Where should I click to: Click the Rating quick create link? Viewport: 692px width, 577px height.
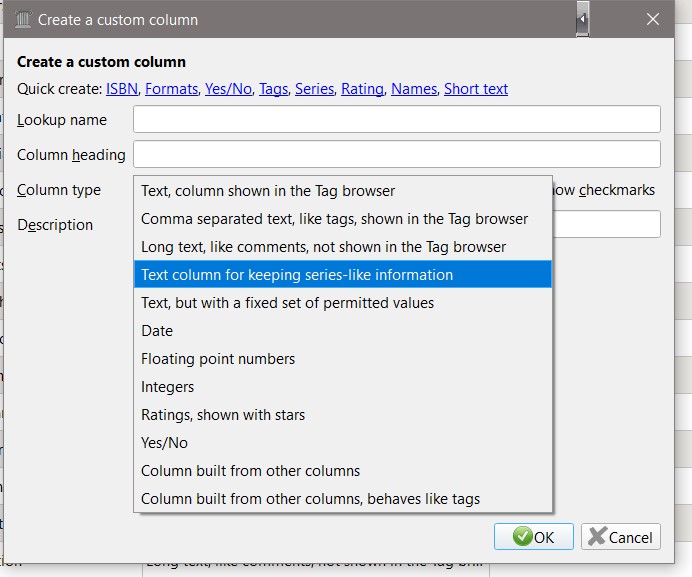click(362, 89)
